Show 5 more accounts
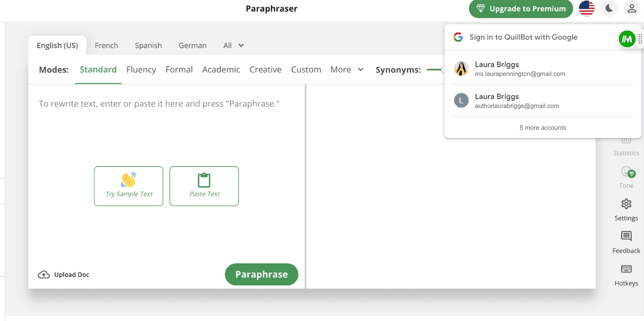This screenshot has height=321, width=644. (543, 128)
